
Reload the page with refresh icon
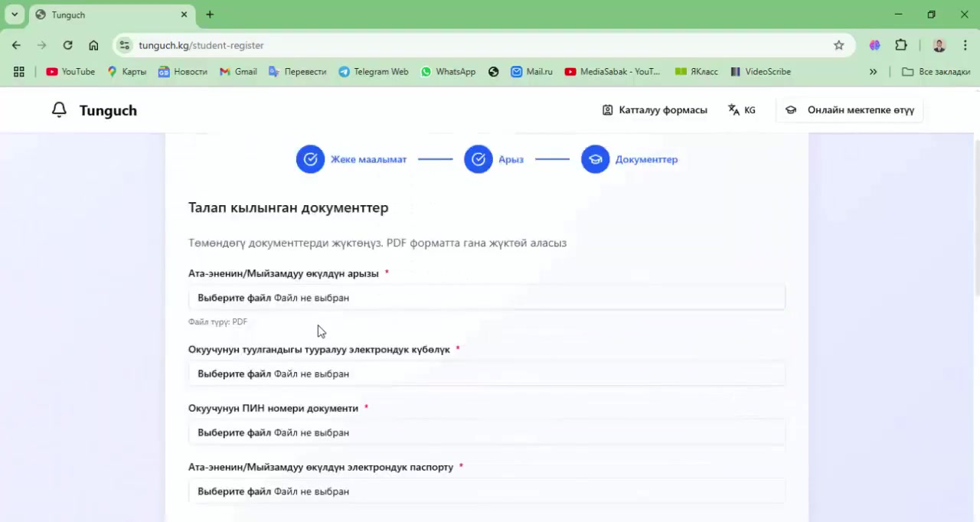(67, 45)
